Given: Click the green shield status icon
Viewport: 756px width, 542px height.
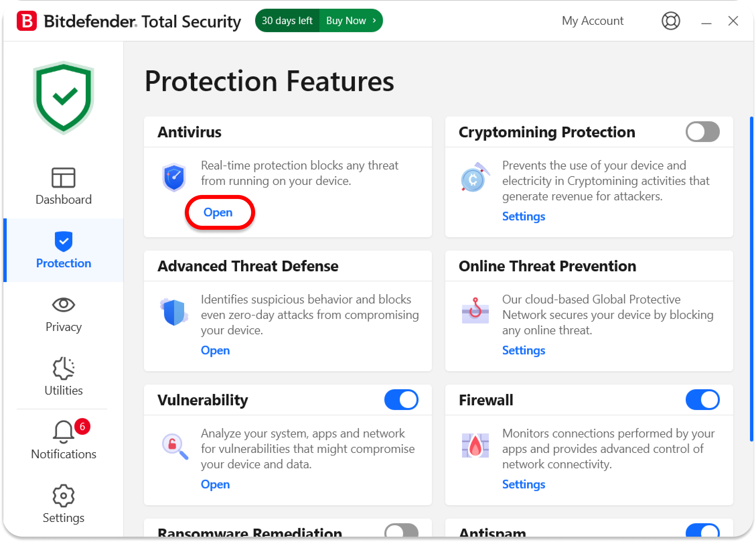Looking at the screenshot, I should (64, 98).
